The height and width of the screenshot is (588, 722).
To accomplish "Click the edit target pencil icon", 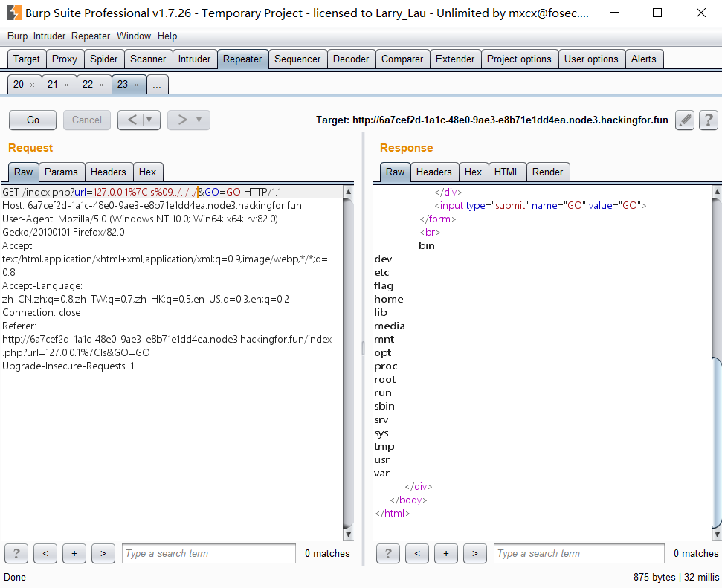I will (685, 120).
